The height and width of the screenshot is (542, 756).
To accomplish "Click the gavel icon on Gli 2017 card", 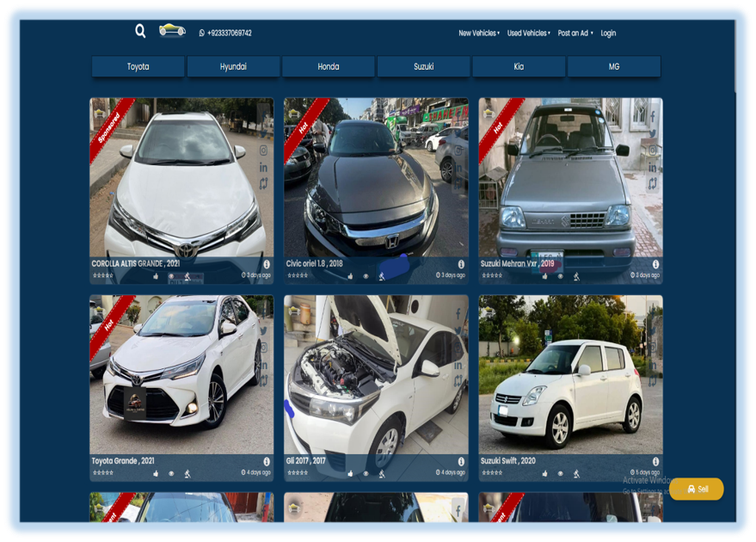I will tap(382, 473).
